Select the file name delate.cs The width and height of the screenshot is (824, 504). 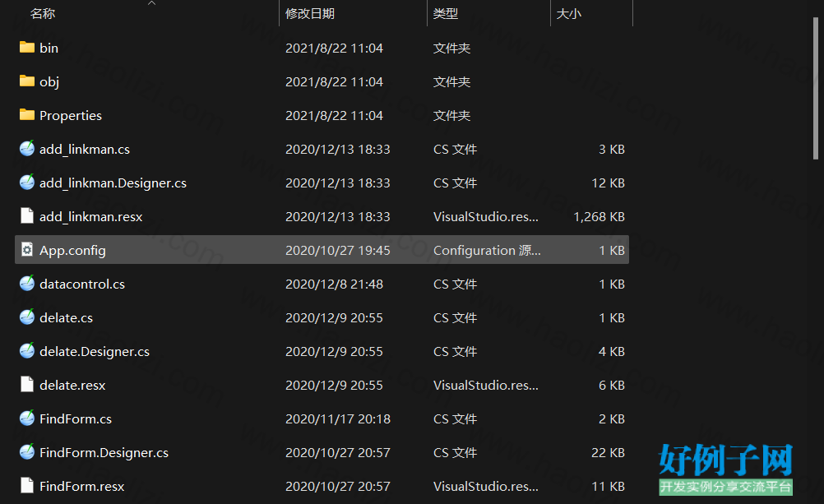[x=67, y=317]
